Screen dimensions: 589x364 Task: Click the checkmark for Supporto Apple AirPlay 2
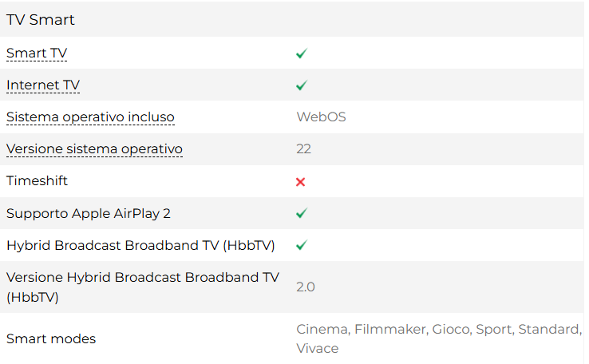click(x=301, y=214)
